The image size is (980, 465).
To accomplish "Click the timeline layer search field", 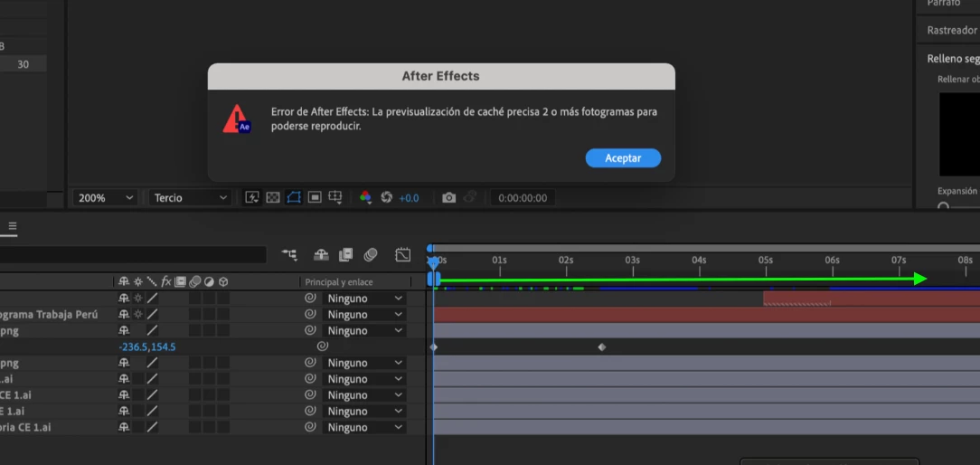I will [133, 255].
